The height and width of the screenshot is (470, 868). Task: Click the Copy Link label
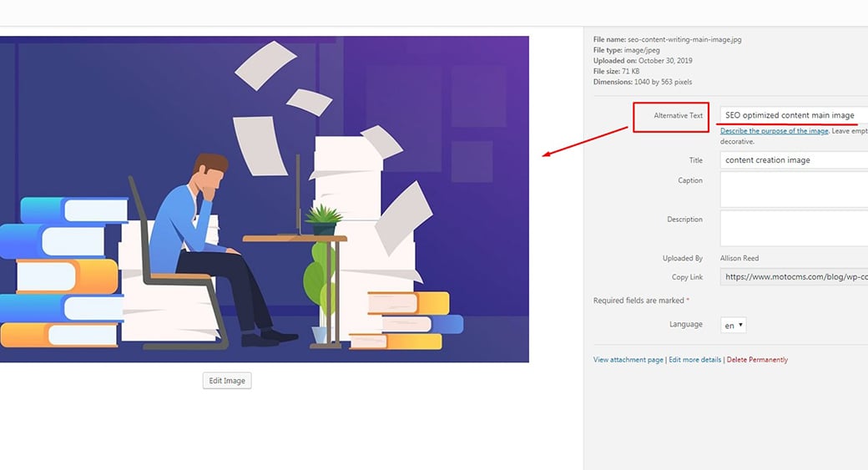pos(687,277)
